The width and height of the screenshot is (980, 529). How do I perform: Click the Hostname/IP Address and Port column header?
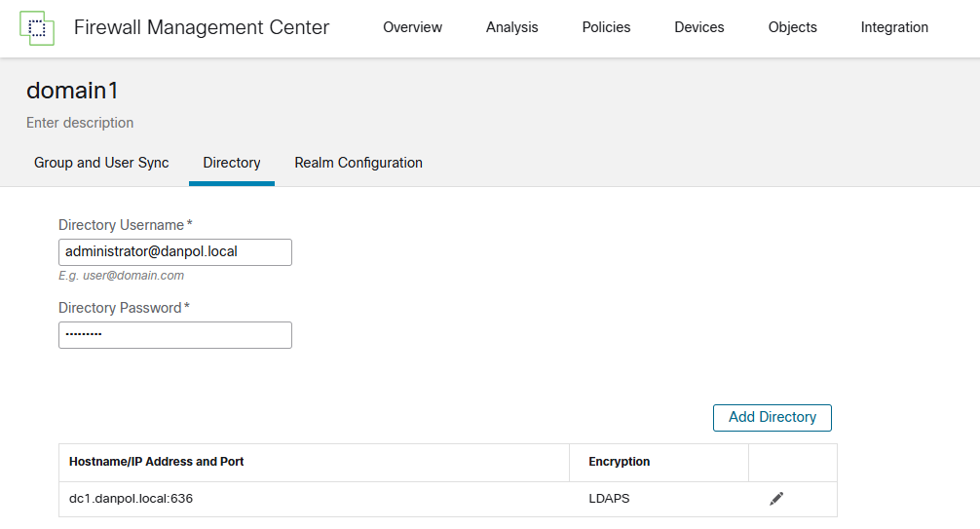[x=314, y=463]
